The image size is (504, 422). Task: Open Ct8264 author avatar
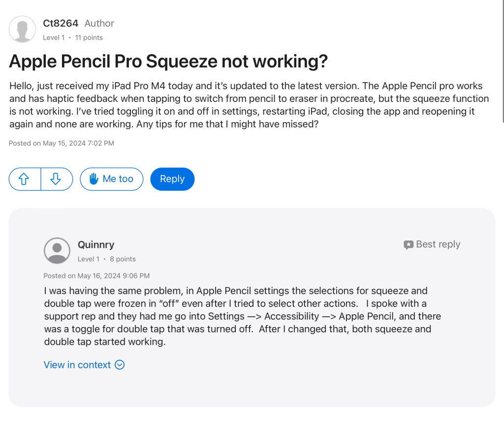[22, 29]
